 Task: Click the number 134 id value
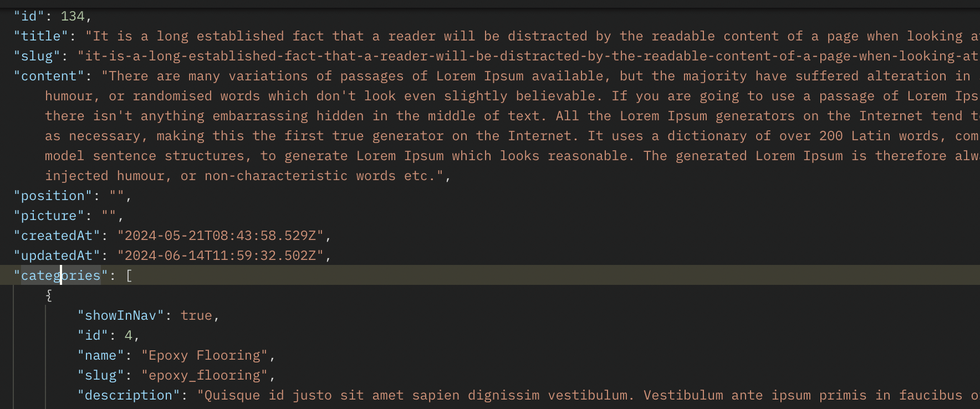coord(72,16)
